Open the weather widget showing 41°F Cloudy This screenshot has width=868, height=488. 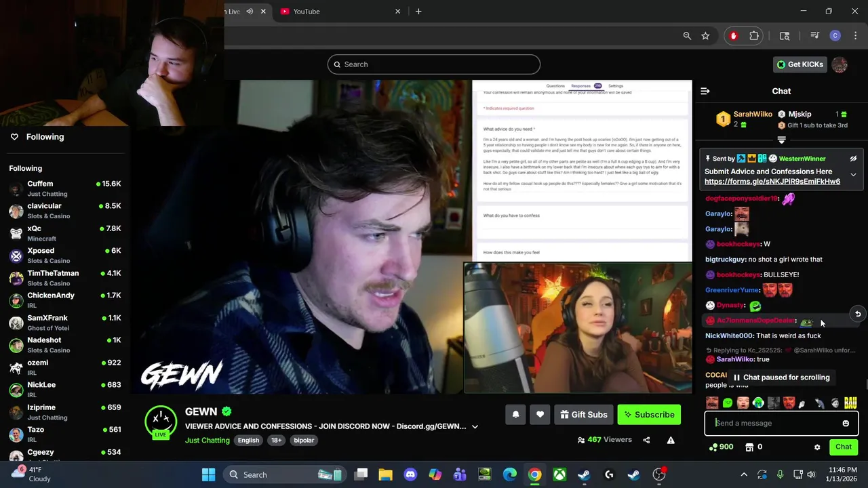click(x=34, y=474)
